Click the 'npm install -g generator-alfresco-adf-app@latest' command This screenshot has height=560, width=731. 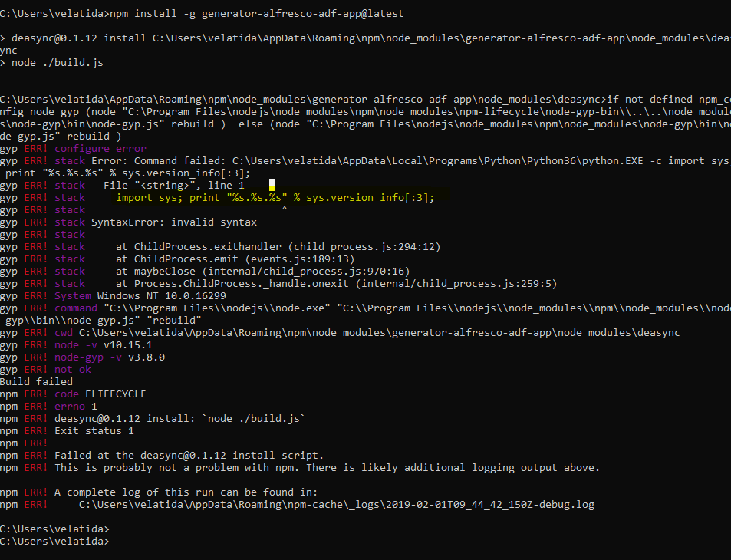pos(257,14)
